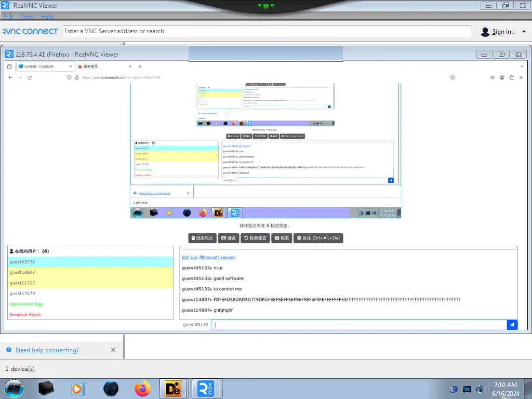The image size is (532, 399).
Task: Reload the CollabVM page
Action: pyautogui.click(x=30, y=77)
